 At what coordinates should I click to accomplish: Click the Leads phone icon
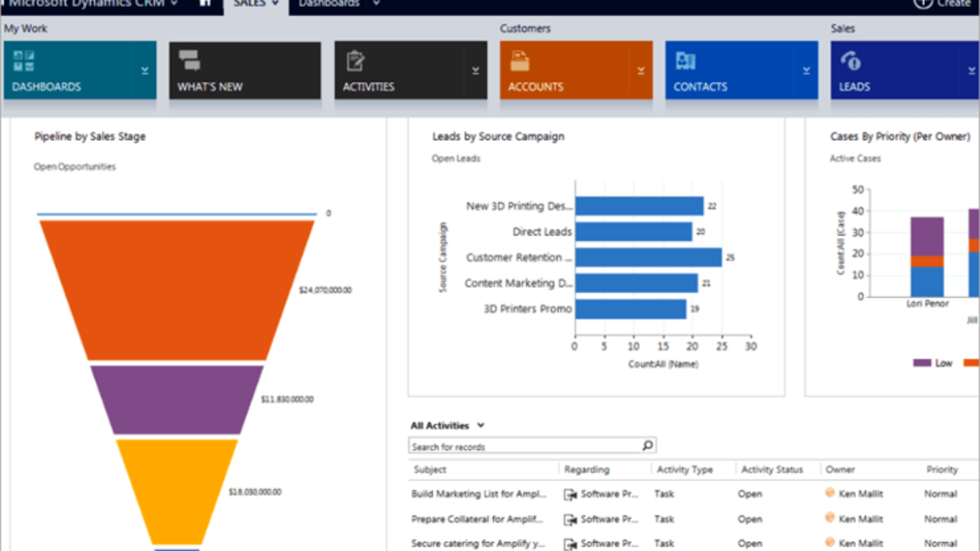[851, 60]
